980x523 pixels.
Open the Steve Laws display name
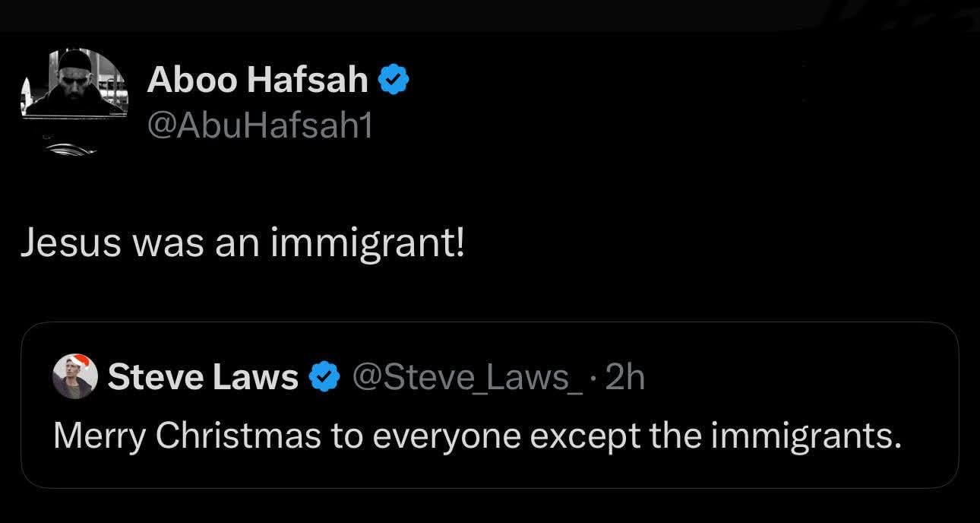pyautogui.click(x=203, y=376)
